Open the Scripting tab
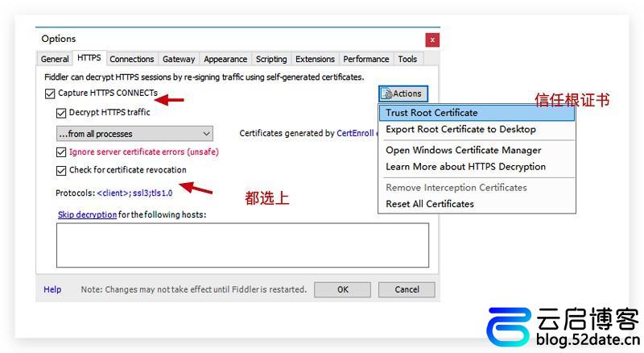 (271, 60)
